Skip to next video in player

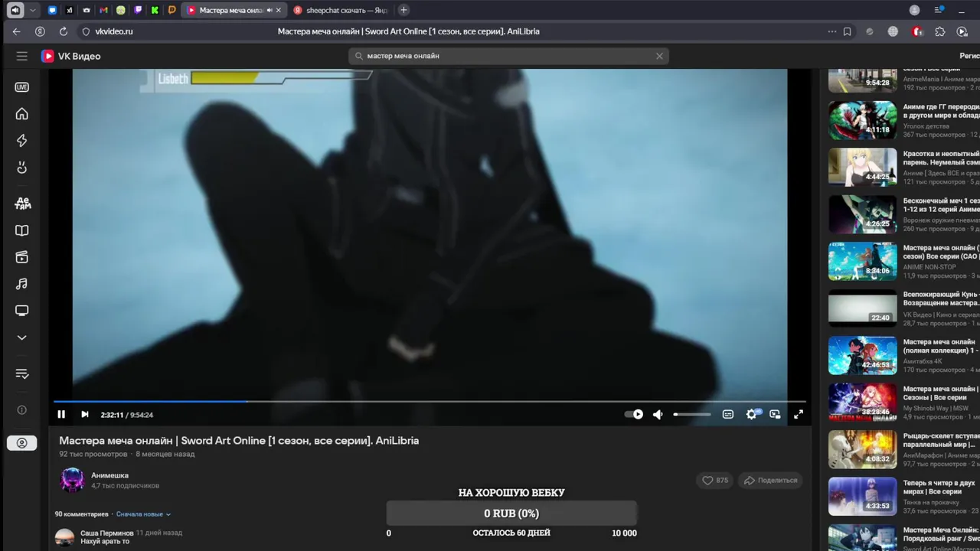point(85,415)
